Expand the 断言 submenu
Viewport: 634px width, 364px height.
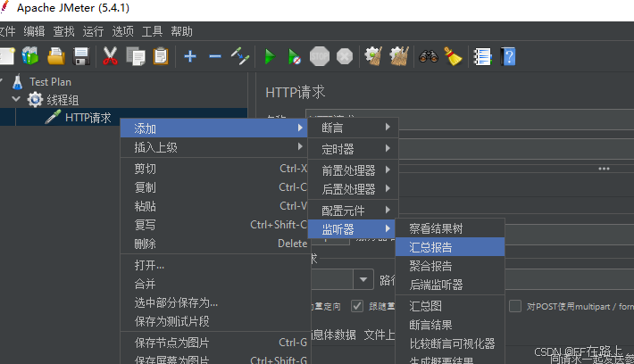point(354,128)
